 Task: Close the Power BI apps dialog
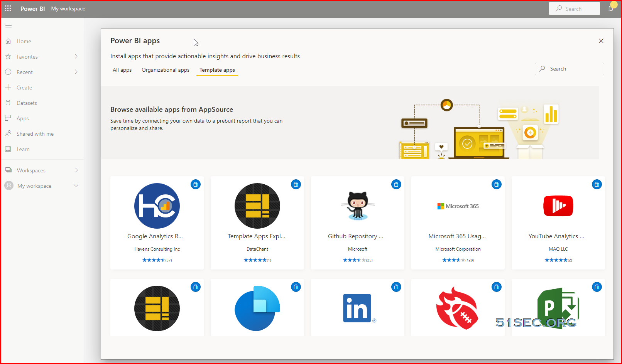601,41
